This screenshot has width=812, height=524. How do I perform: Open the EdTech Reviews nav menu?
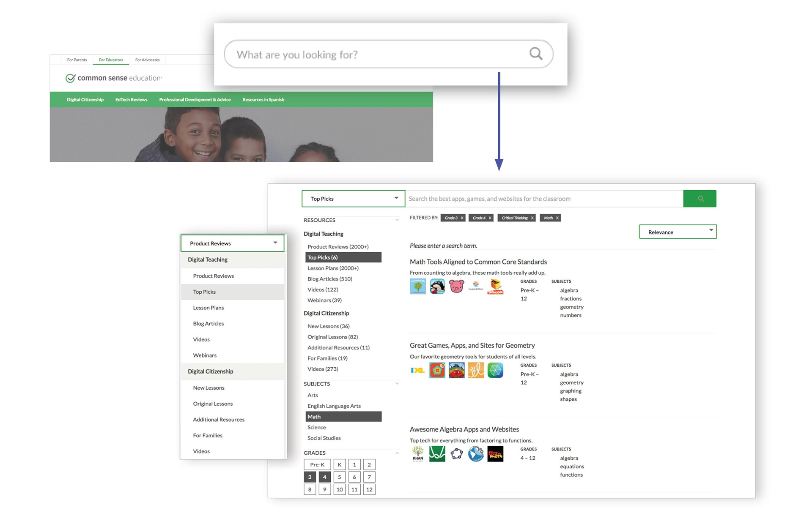[131, 100]
